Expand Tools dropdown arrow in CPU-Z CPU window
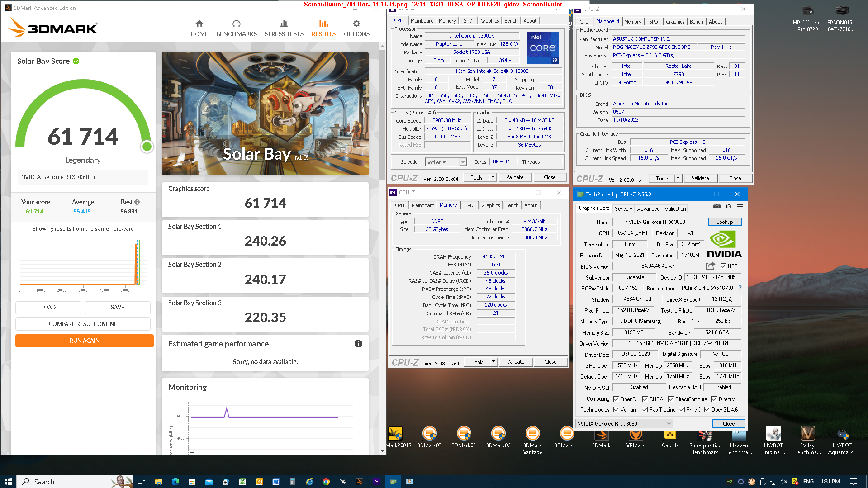The width and height of the screenshot is (868, 488). coord(493,177)
